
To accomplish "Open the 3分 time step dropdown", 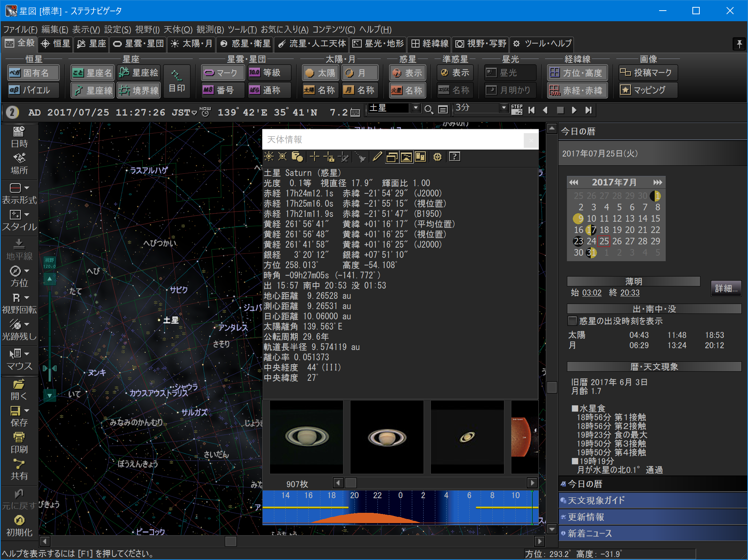I will click(x=504, y=108).
